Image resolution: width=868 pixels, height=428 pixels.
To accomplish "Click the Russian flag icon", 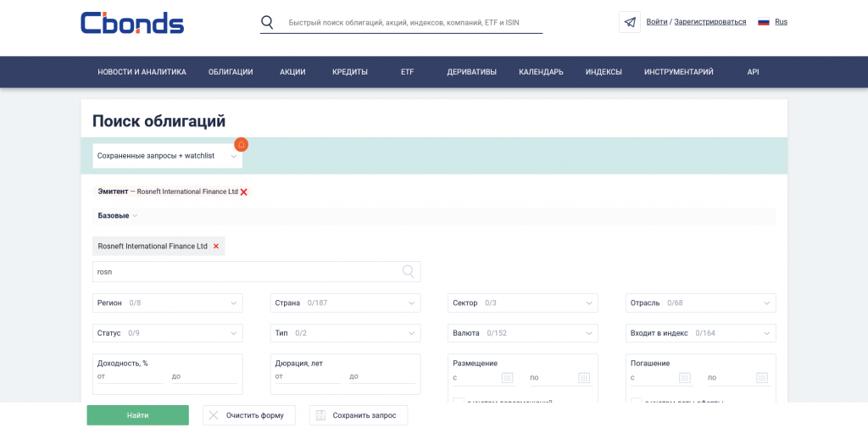I will [x=764, y=22].
